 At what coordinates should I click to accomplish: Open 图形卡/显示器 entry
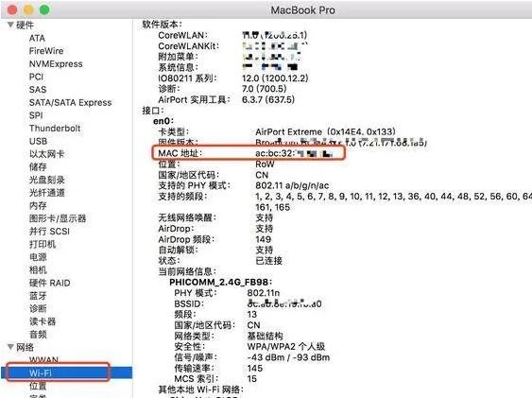coord(58,218)
